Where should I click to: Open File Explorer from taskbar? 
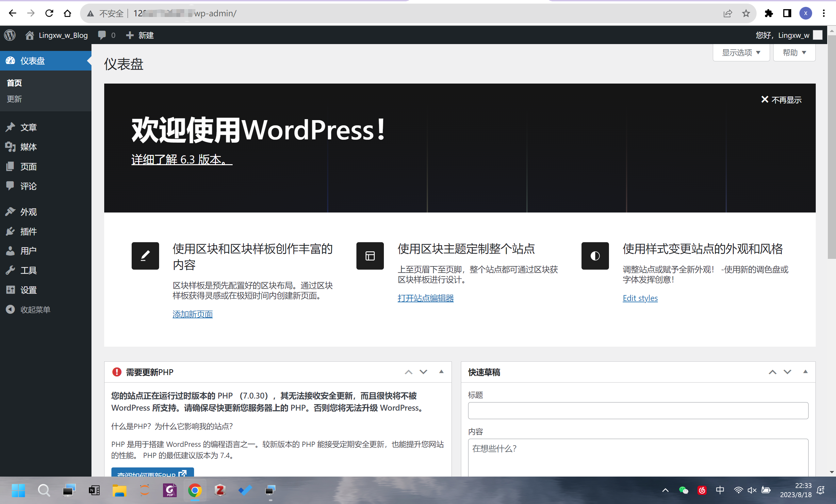[120, 490]
